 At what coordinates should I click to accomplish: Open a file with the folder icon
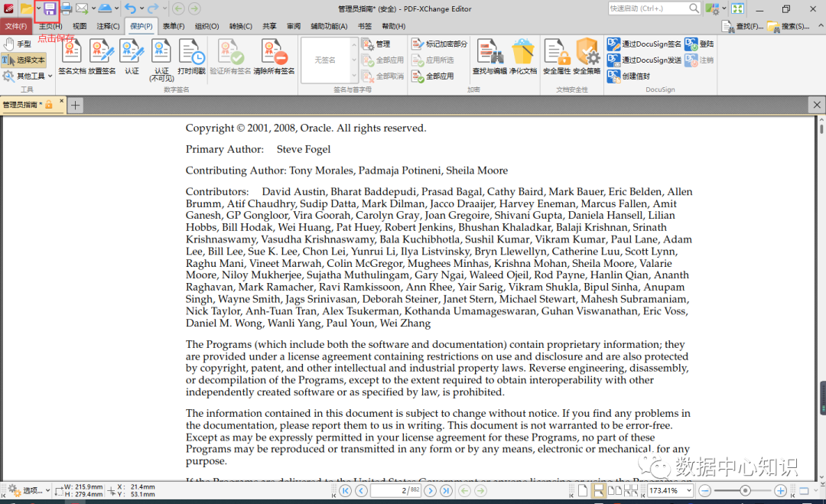pyautogui.click(x=26, y=8)
